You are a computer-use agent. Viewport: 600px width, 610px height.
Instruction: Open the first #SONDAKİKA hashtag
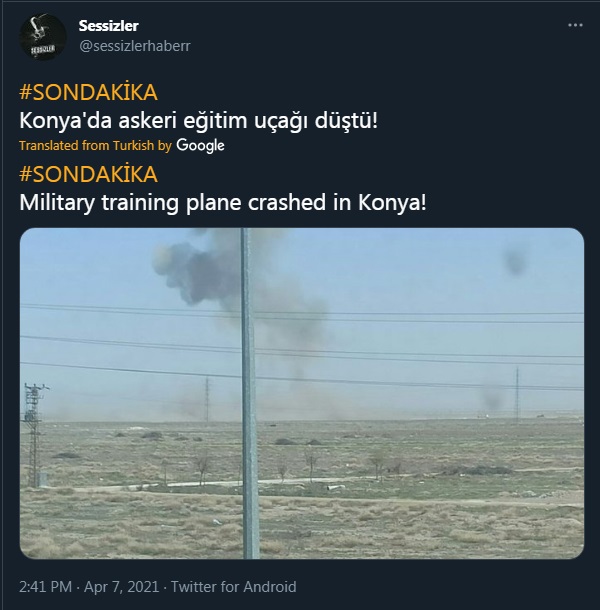coord(88,93)
